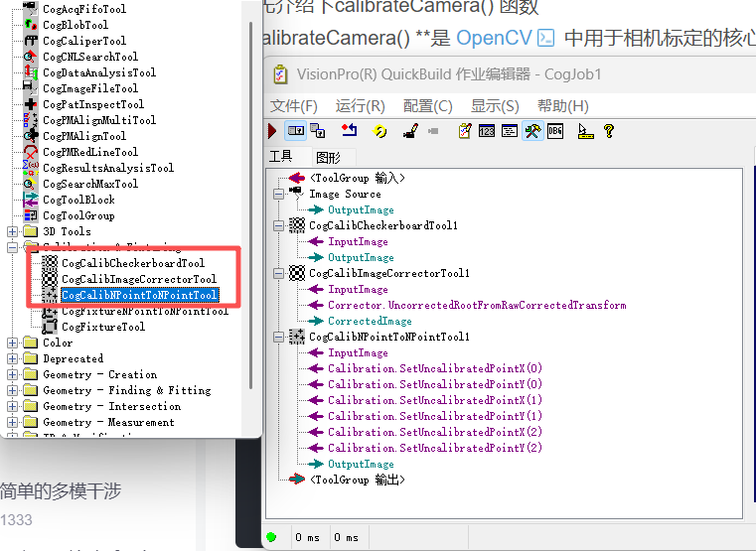The height and width of the screenshot is (551, 756).
Task: Select the CorrectedImage output terminal
Action: tap(370, 322)
